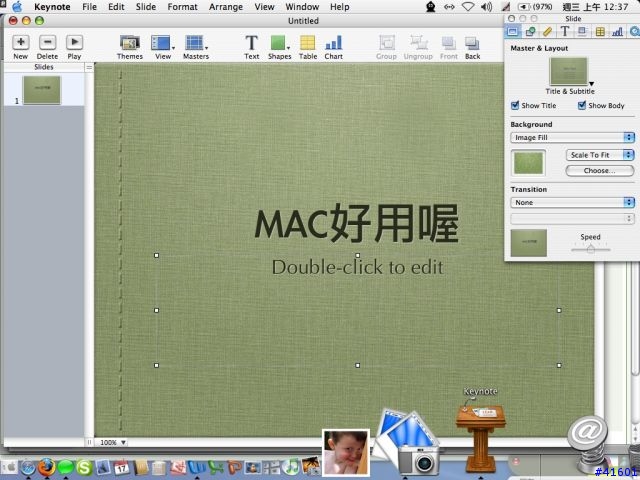Click the slide navigator view options button
Screen dimensions: 640x480
click(x=89, y=67)
